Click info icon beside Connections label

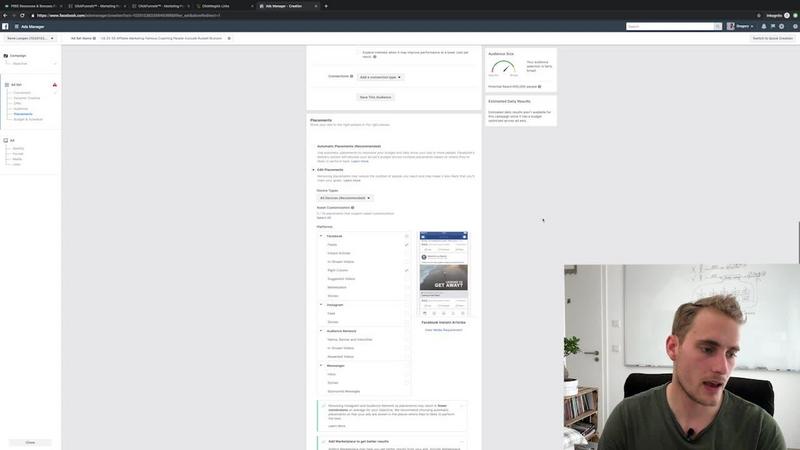pos(352,77)
